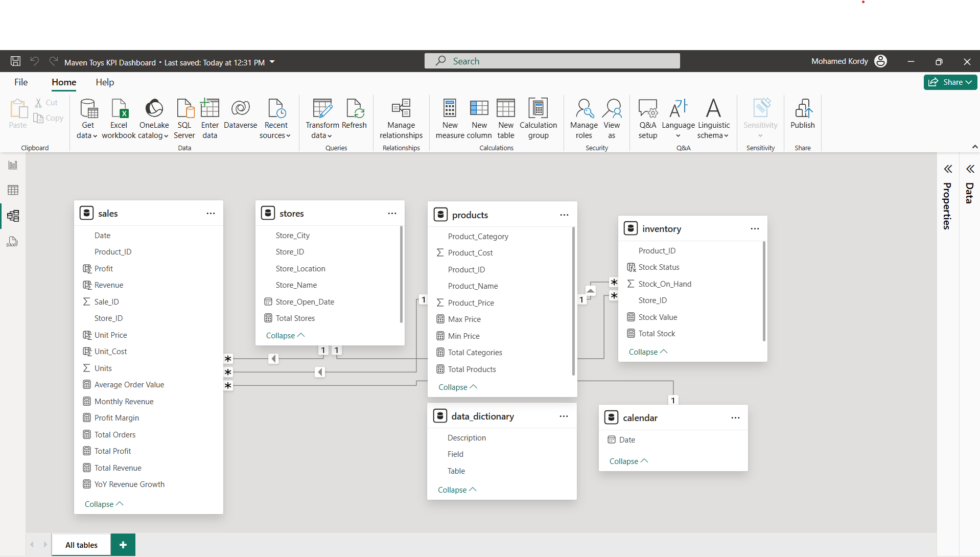
Task: Open the Language dropdown
Action: click(678, 119)
